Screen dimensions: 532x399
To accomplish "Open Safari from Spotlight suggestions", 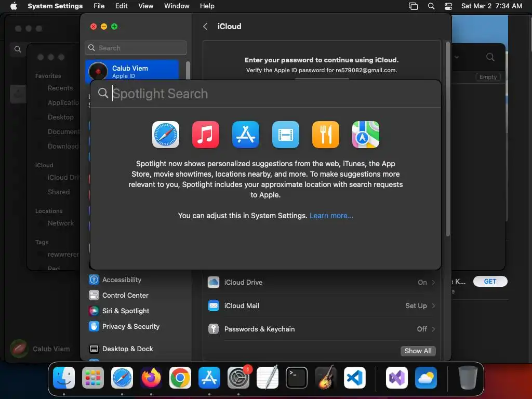I will [166, 135].
